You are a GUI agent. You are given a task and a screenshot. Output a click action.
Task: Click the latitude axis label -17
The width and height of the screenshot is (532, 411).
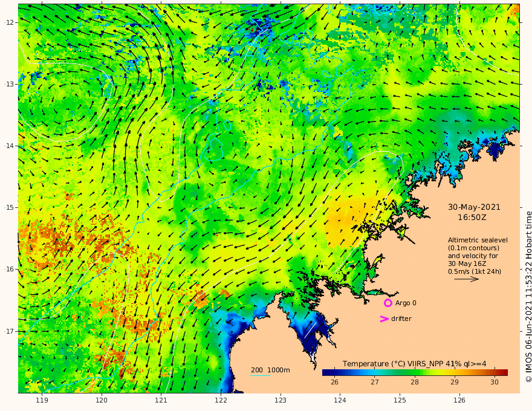tap(10, 331)
